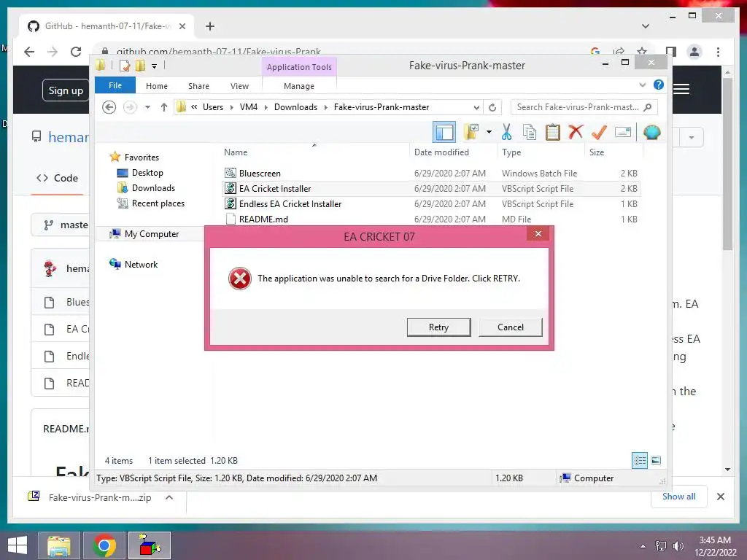The height and width of the screenshot is (560, 747).
Task: Select My Computer in navigation pane
Action: click(x=152, y=234)
